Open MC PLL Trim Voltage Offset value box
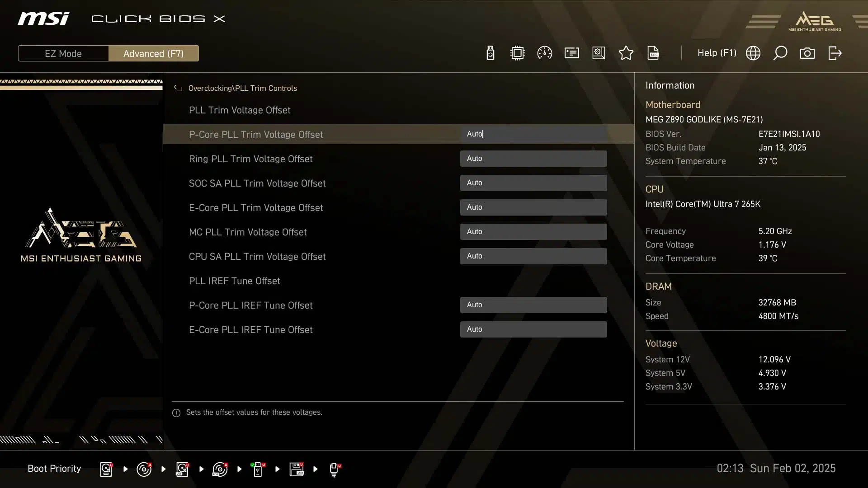The height and width of the screenshot is (488, 868). coord(533,232)
